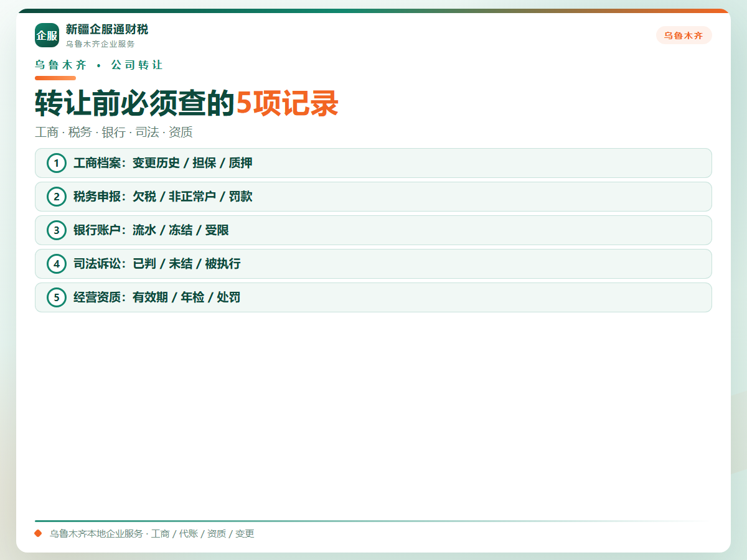
Task: Select the row 税务申报：欠税 / 非正常户 / 罚款
Action: (x=374, y=197)
